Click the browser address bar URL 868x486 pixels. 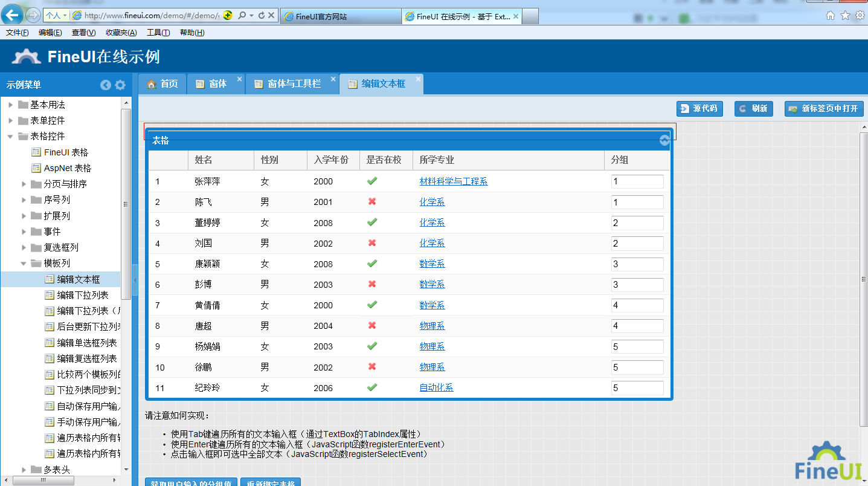click(x=151, y=16)
